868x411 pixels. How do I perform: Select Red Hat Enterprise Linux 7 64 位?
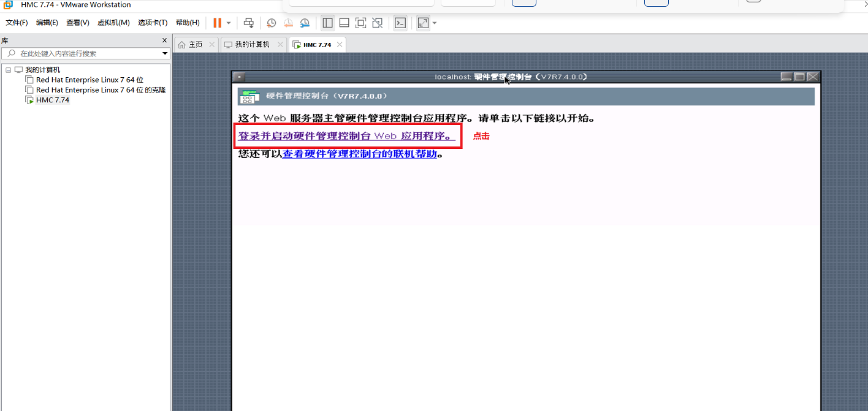(89, 80)
